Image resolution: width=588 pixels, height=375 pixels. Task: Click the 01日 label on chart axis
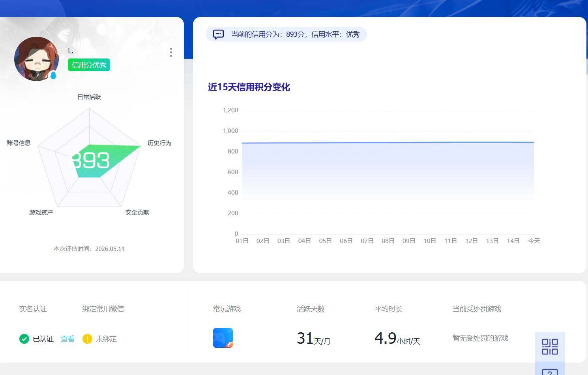point(242,241)
